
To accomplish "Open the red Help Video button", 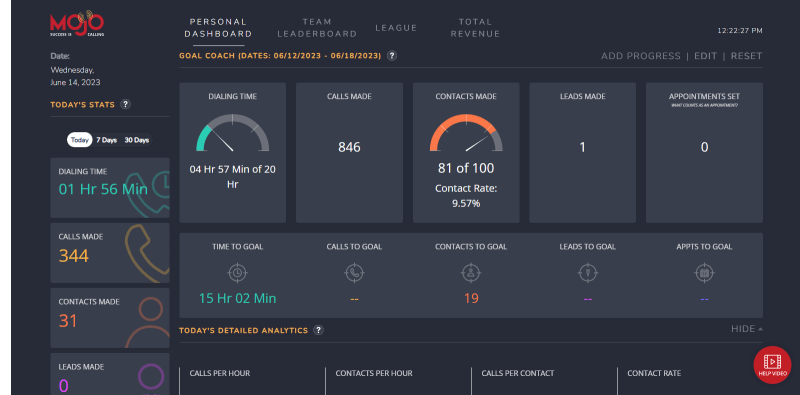I will coord(772,365).
